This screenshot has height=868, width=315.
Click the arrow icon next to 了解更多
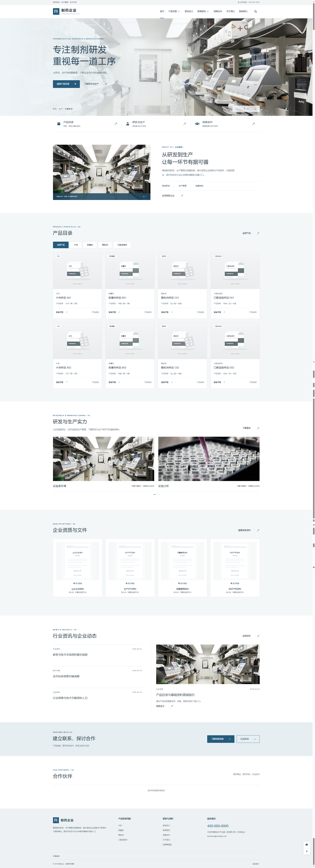coord(258,428)
